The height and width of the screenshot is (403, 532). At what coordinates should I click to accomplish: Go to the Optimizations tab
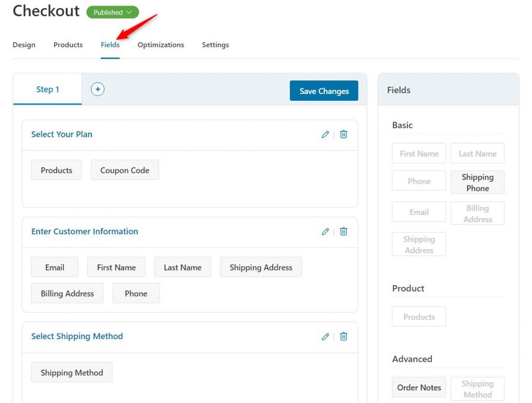(161, 45)
